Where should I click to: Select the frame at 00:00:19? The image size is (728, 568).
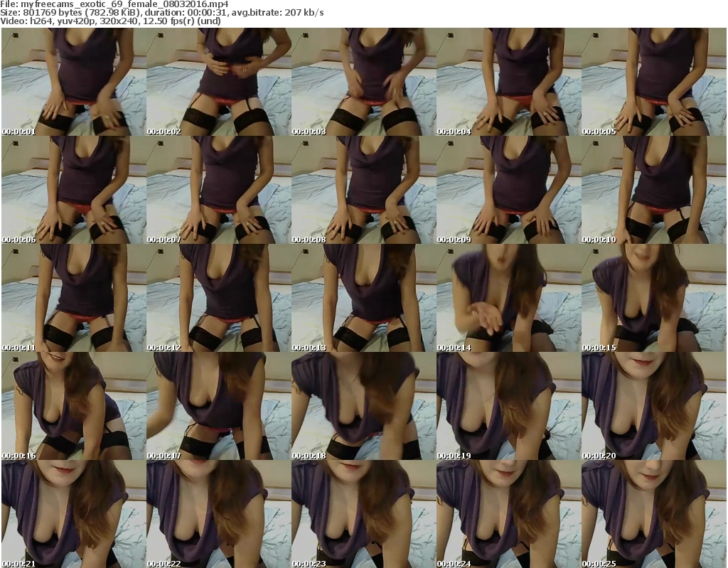[x=508, y=406]
